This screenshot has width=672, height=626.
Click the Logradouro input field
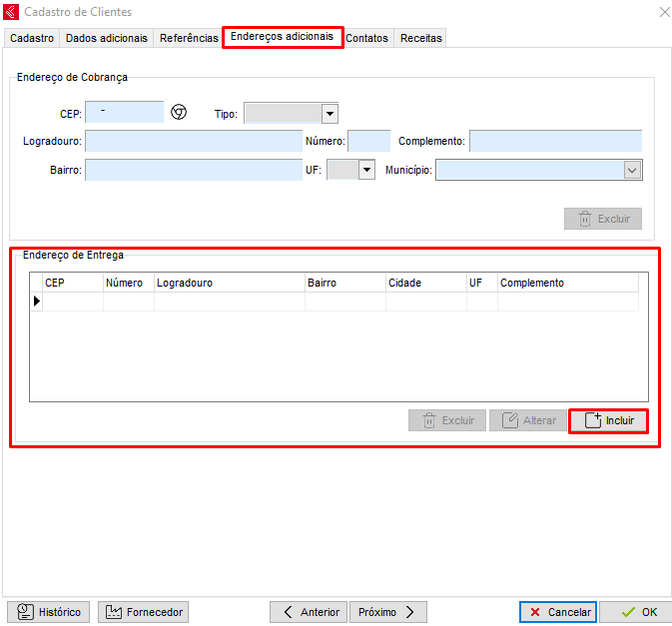[193, 142]
